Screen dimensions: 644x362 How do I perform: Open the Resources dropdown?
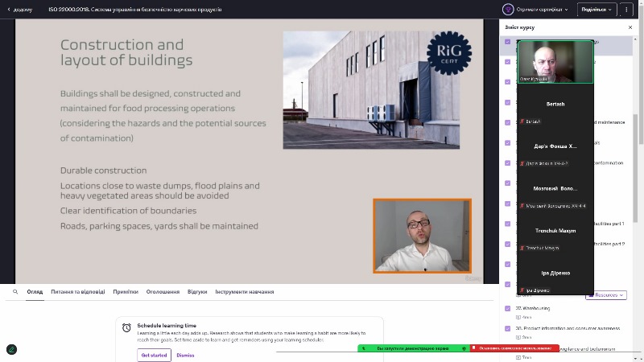coord(606,294)
